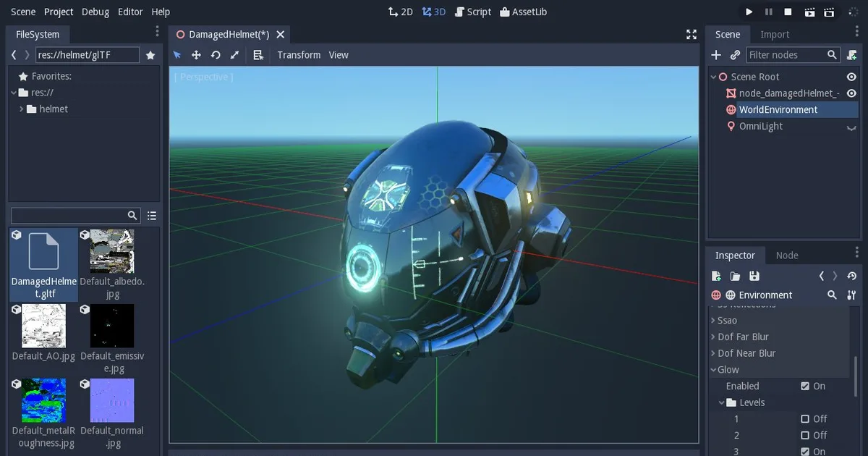The width and height of the screenshot is (868, 456).
Task: Switch to the Node tab
Action: pyautogui.click(x=787, y=256)
